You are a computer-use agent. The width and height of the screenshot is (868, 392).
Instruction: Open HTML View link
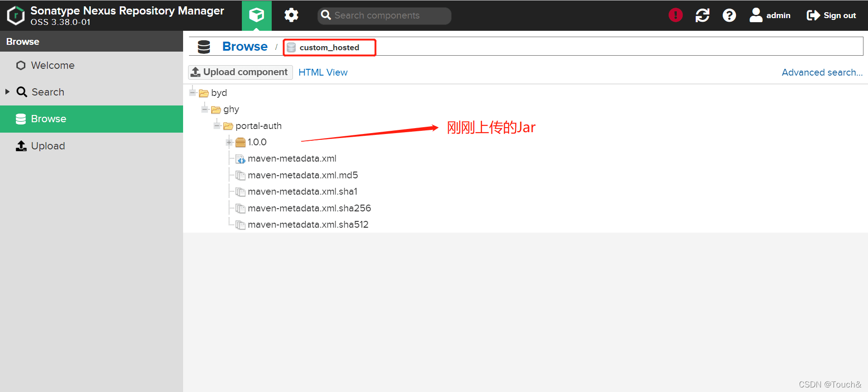pyautogui.click(x=323, y=72)
